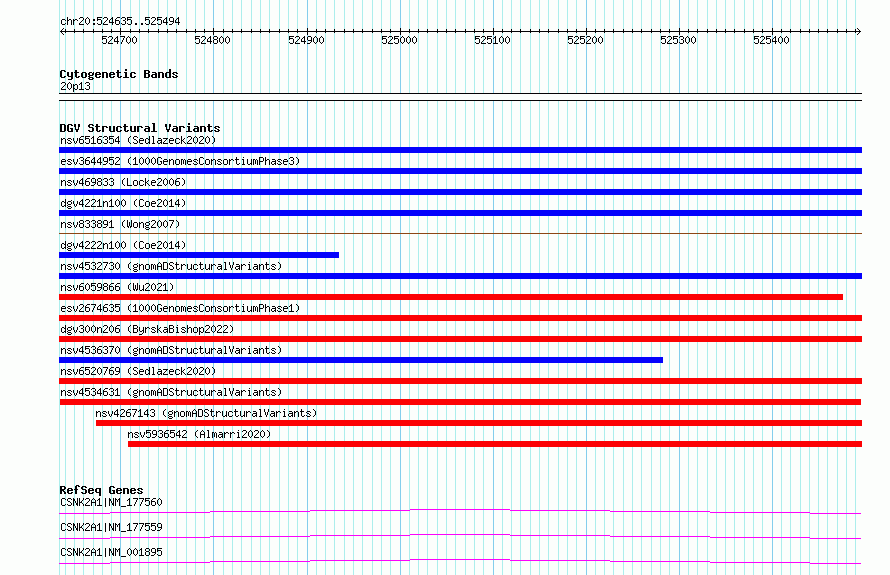890x575 pixels.
Task: Select the short blue bar under dgv4222n100
Action: point(199,255)
